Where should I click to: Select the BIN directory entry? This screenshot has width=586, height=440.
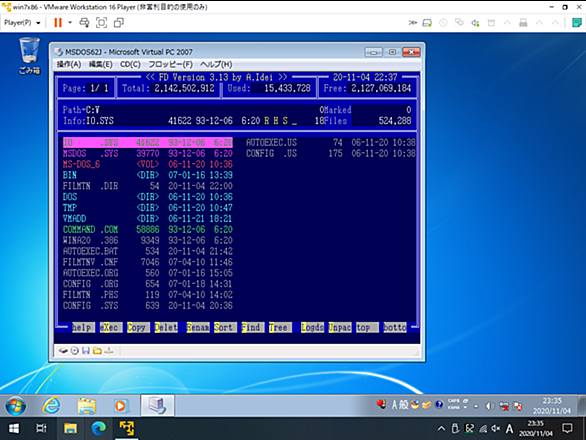click(x=148, y=175)
